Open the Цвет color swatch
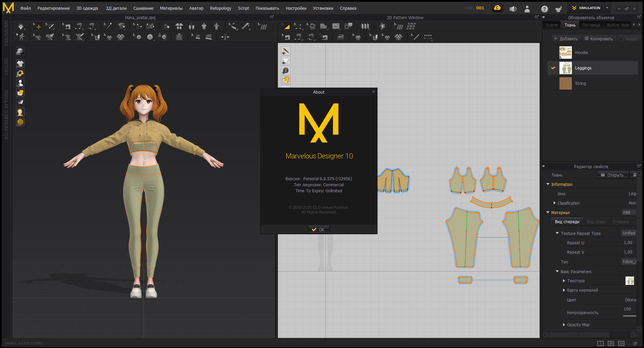644x348 pixels. 630,300
